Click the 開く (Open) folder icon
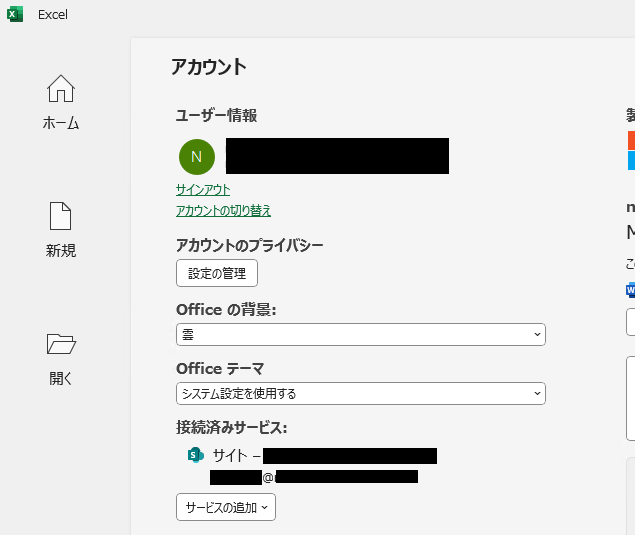The height and width of the screenshot is (535, 635). (61, 344)
